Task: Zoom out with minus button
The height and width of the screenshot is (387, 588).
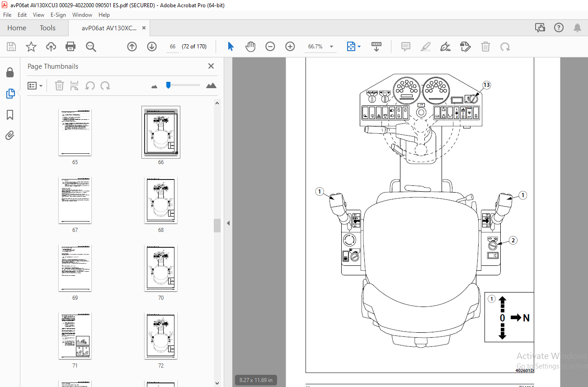Action: (x=270, y=47)
